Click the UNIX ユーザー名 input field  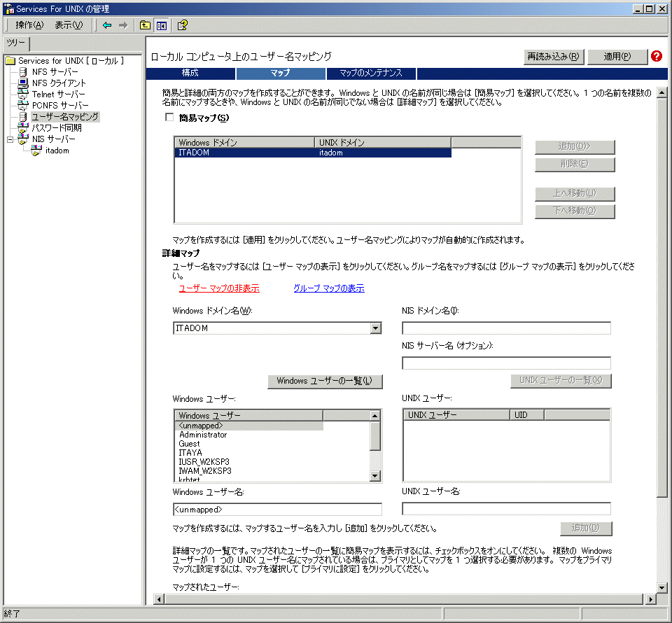pos(506,509)
